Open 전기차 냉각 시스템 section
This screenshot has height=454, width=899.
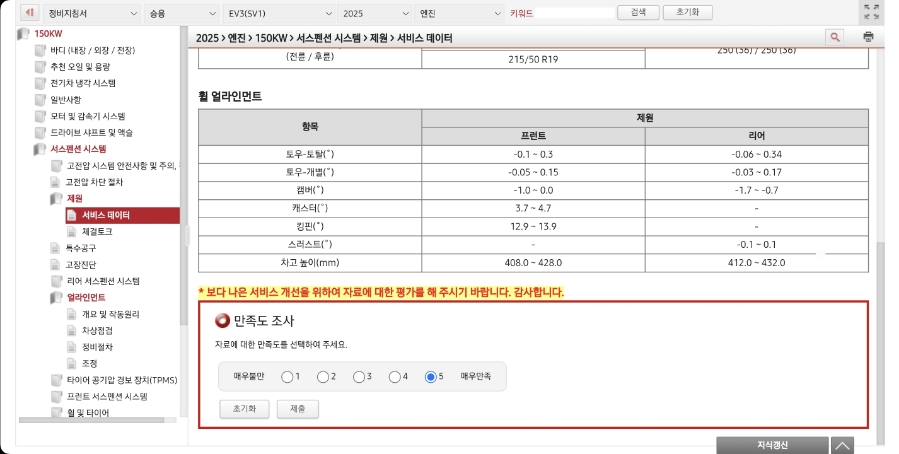coord(83,83)
